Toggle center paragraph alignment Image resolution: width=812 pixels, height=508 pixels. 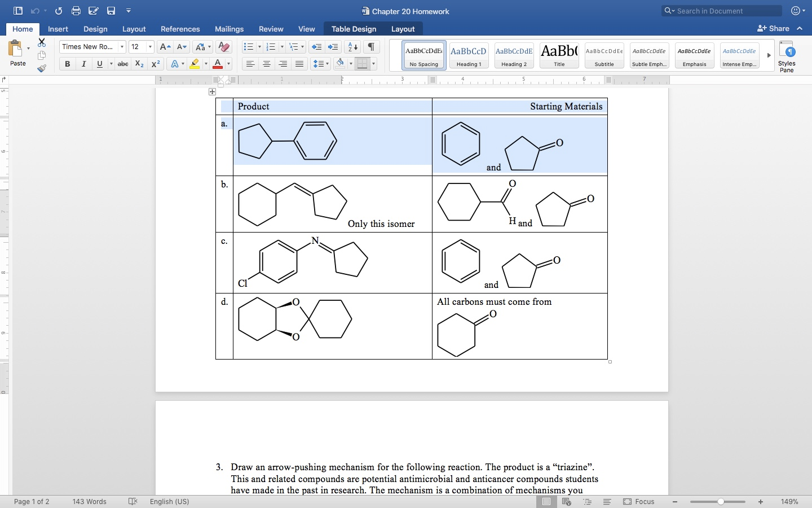266,64
